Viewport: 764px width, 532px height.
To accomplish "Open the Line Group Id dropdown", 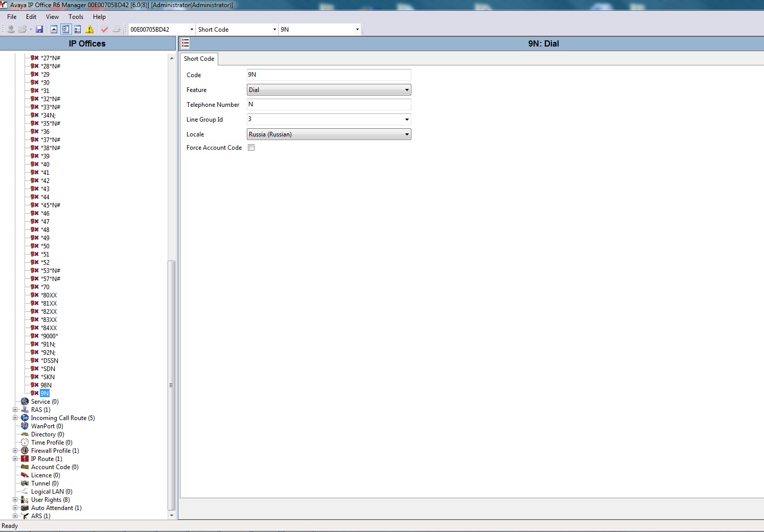I will pos(329,120).
